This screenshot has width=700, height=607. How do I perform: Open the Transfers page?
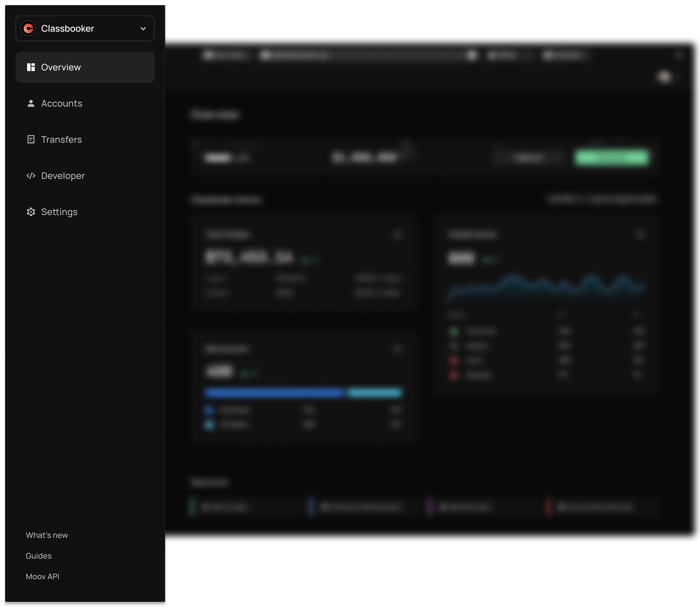click(x=61, y=140)
